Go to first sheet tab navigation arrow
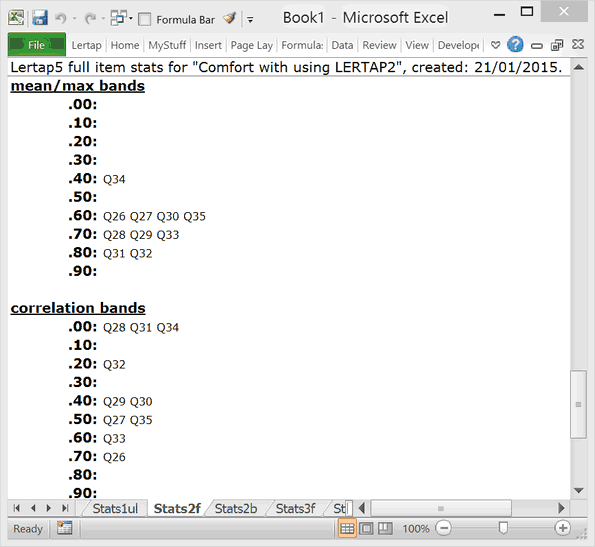 [x=17, y=508]
